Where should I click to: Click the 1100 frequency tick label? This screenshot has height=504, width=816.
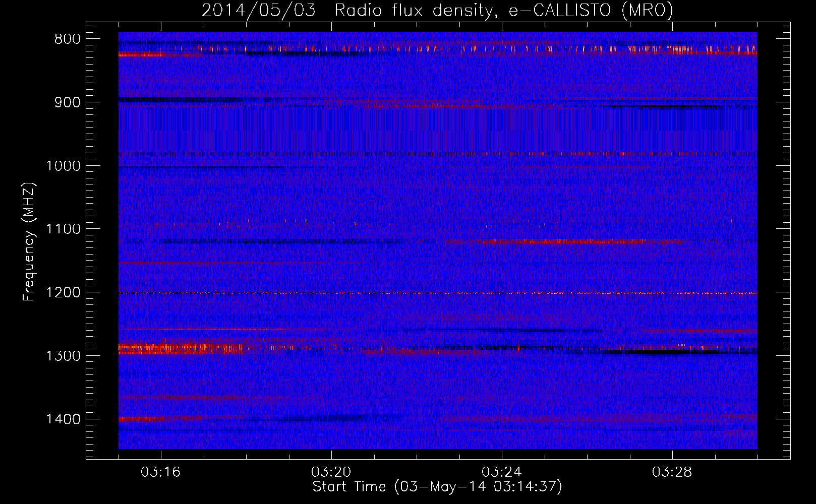tap(63, 229)
